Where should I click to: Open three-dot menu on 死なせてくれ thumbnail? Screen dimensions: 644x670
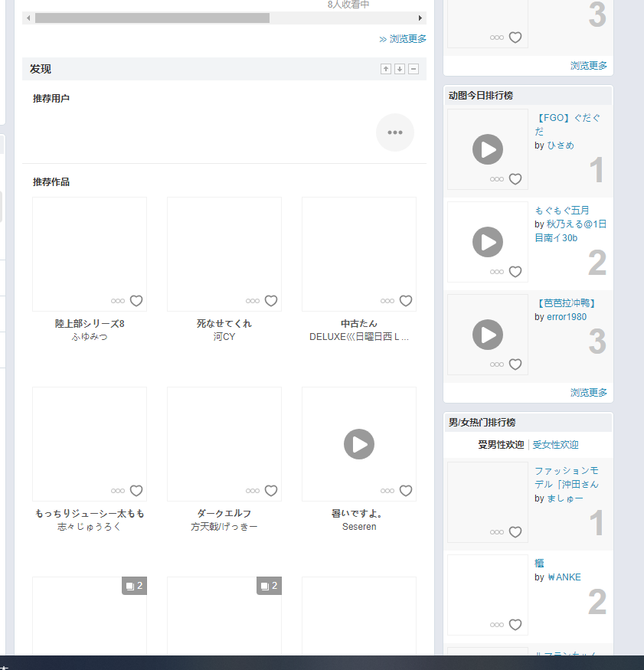(253, 301)
